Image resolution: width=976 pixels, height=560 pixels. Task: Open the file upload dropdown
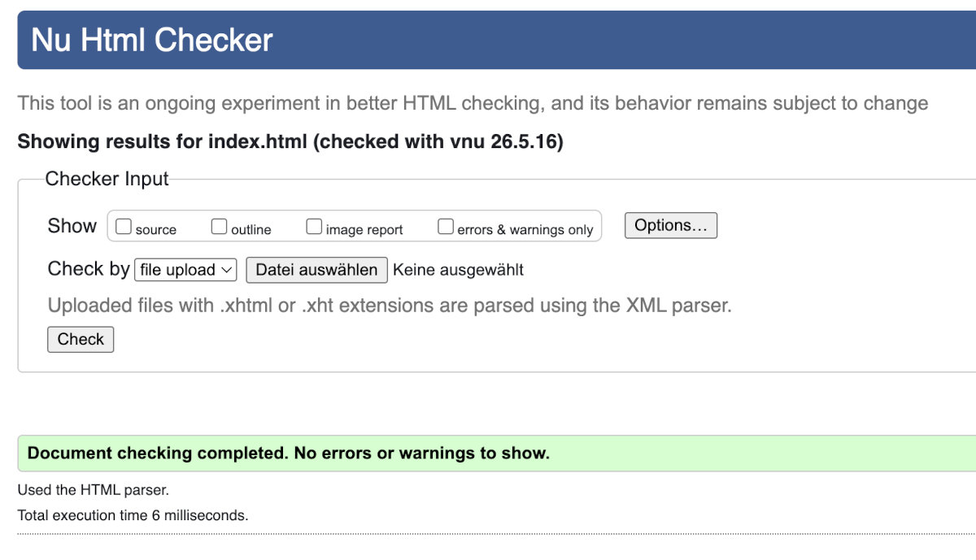coord(186,270)
